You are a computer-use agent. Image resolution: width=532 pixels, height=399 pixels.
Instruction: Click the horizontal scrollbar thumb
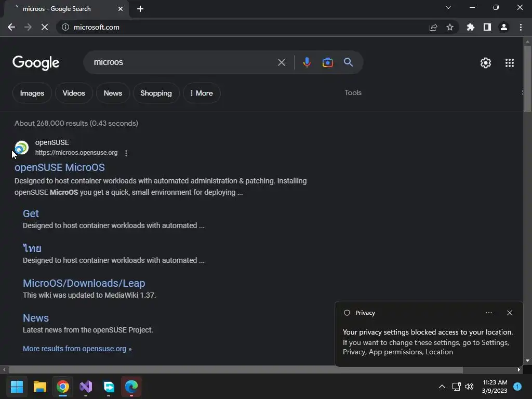pyautogui.click(x=235, y=369)
